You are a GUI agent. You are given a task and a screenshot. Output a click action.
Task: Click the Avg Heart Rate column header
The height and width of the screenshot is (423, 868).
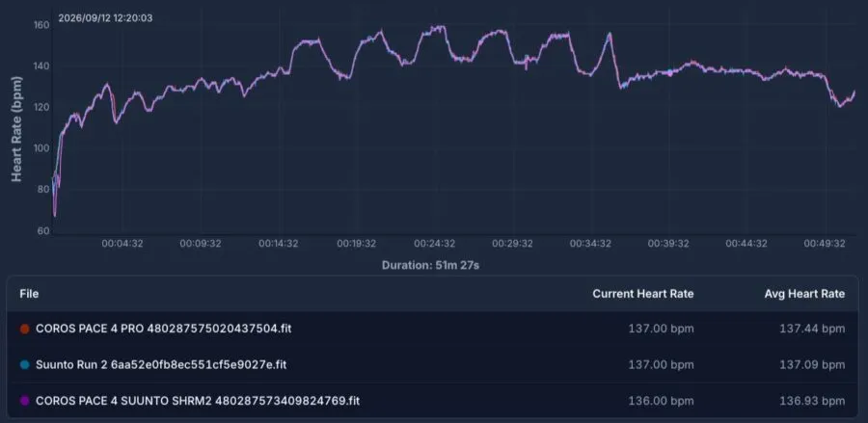[804, 294]
